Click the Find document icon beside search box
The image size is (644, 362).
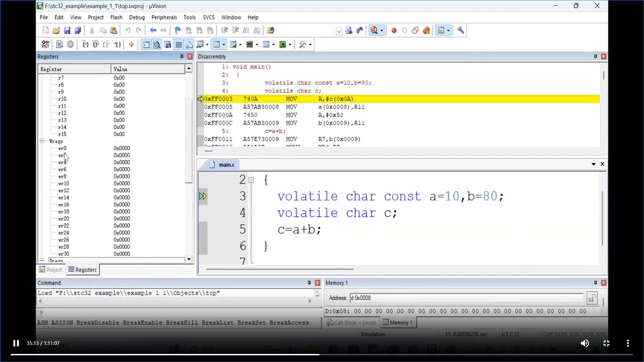pos(349,31)
